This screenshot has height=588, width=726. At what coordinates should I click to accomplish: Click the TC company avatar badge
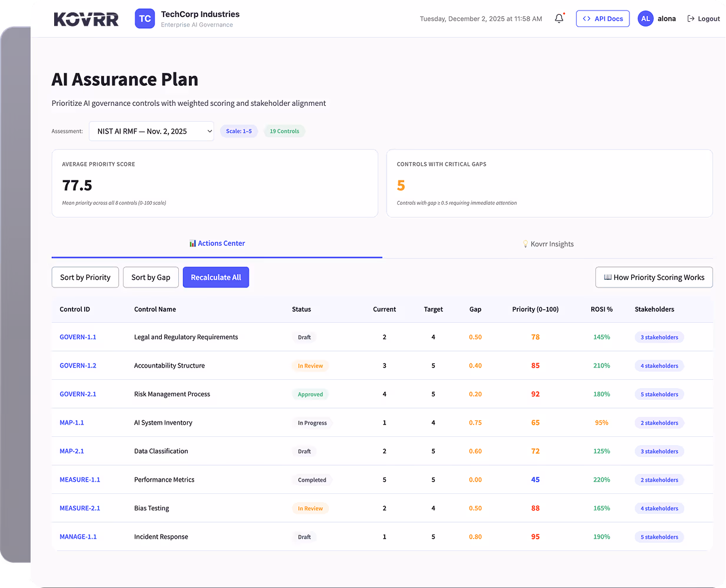145,18
